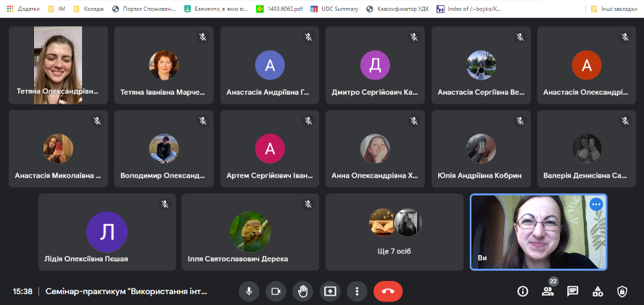Open the Коледж bookmarks folder
Viewport: 644px width, 305px height.
coord(88,9)
